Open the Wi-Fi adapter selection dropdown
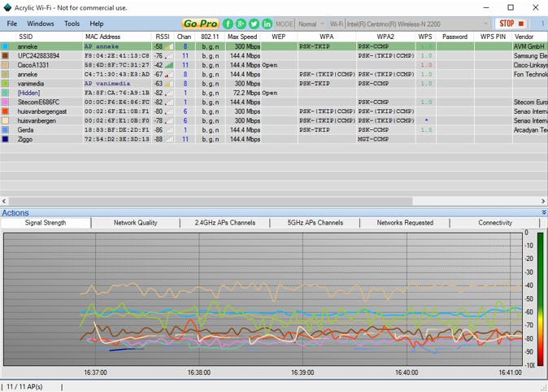This screenshot has height=392, width=548. [x=419, y=24]
